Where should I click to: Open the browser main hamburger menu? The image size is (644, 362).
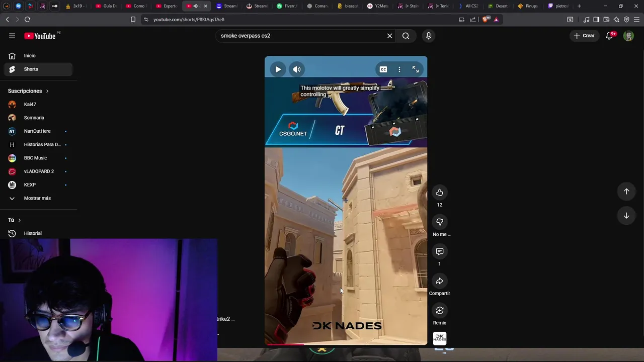(x=636, y=20)
